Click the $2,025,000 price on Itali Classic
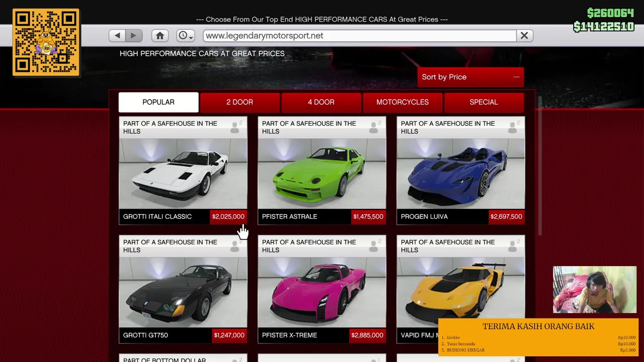 (228, 217)
